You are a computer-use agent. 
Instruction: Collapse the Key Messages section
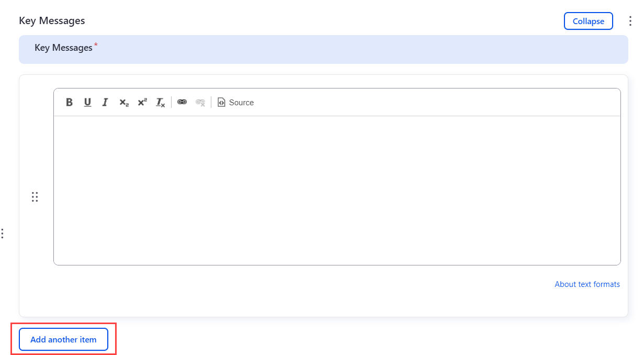[x=588, y=21]
